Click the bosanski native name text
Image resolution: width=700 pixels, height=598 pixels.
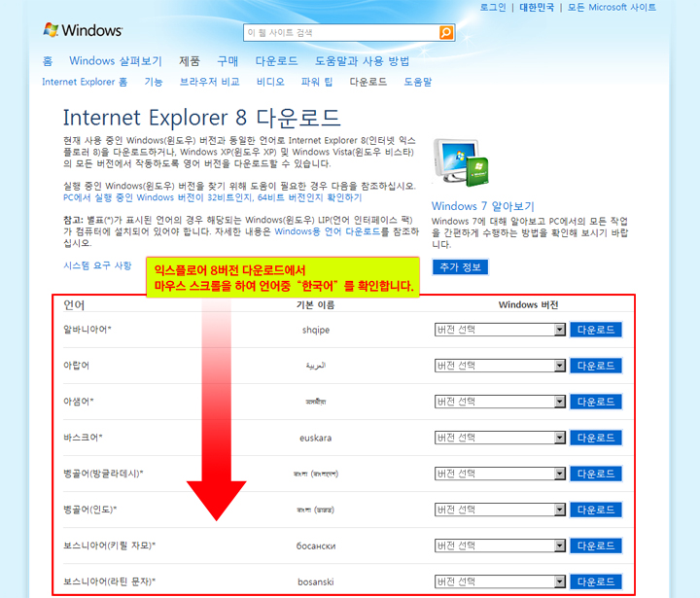coord(316,581)
